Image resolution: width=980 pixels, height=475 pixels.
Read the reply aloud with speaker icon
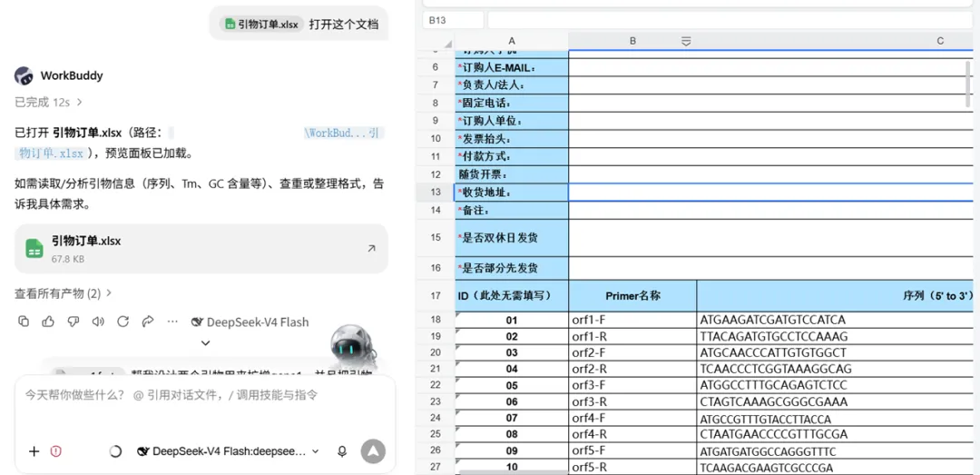pyautogui.click(x=98, y=322)
